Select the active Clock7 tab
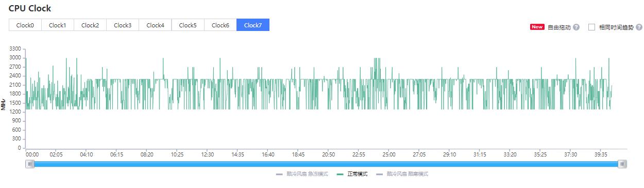The width and height of the screenshot is (644, 188). click(253, 25)
